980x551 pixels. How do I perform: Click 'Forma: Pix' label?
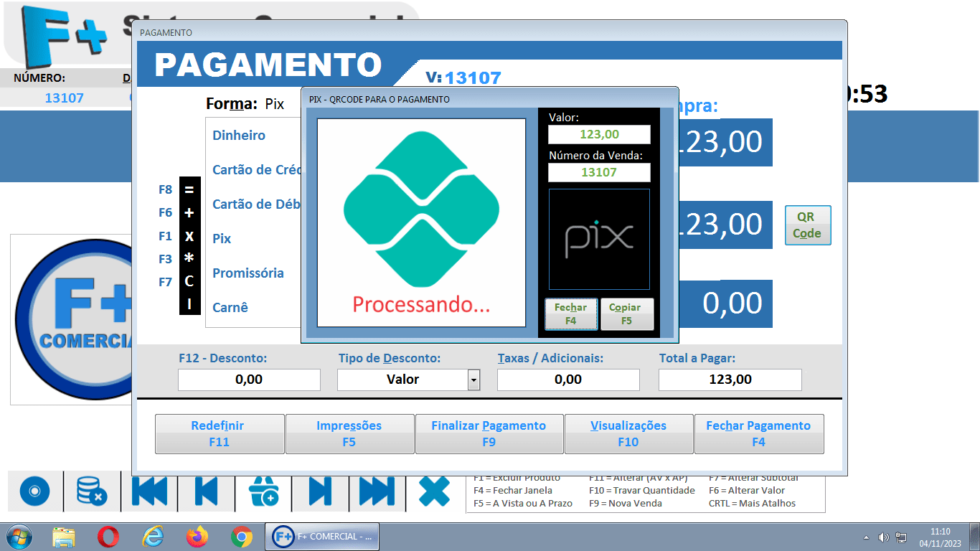[245, 104]
